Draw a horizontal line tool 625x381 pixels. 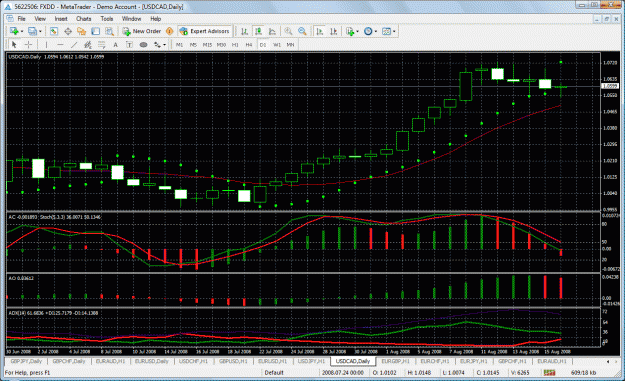point(60,45)
